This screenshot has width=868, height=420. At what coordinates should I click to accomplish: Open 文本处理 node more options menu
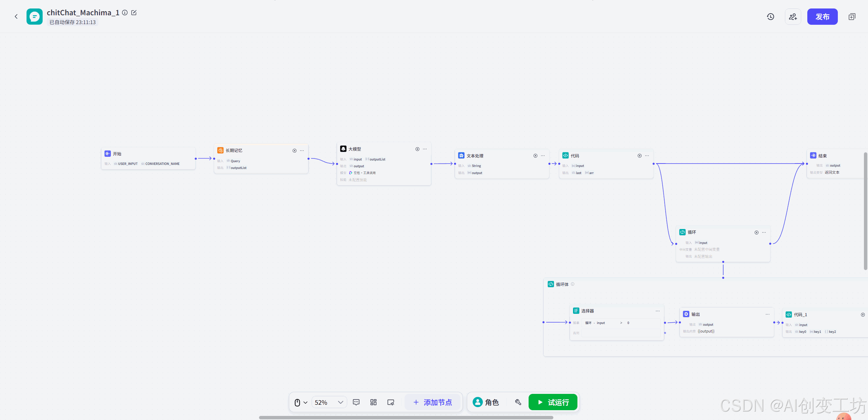click(543, 156)
